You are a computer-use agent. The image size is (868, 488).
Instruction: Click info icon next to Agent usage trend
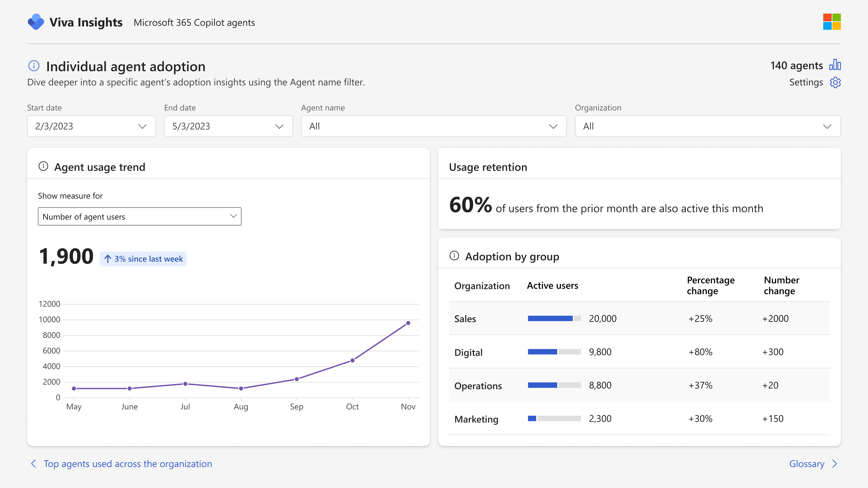[43, 166]
